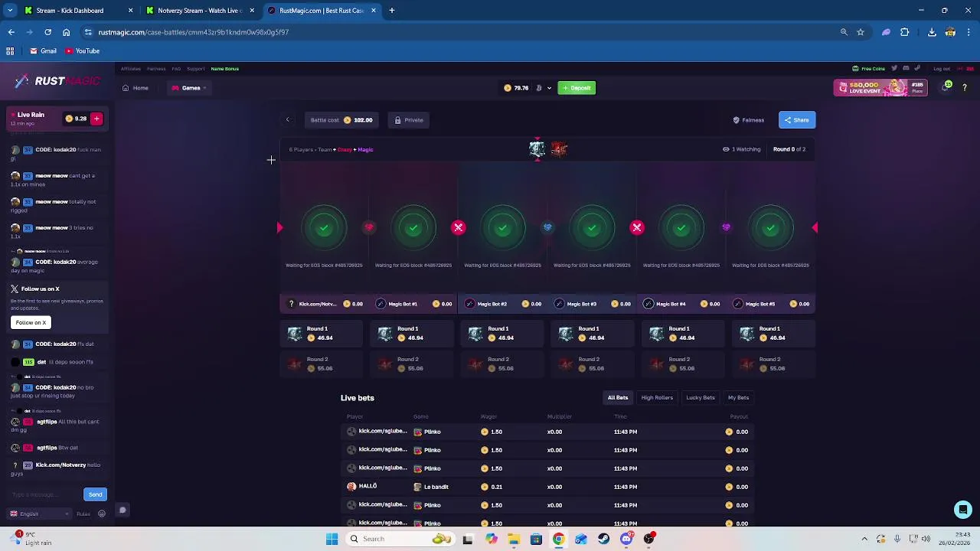This screenshot has height=551, width=980.
Task: Open the notifications bell
Action: pos(946,87)
